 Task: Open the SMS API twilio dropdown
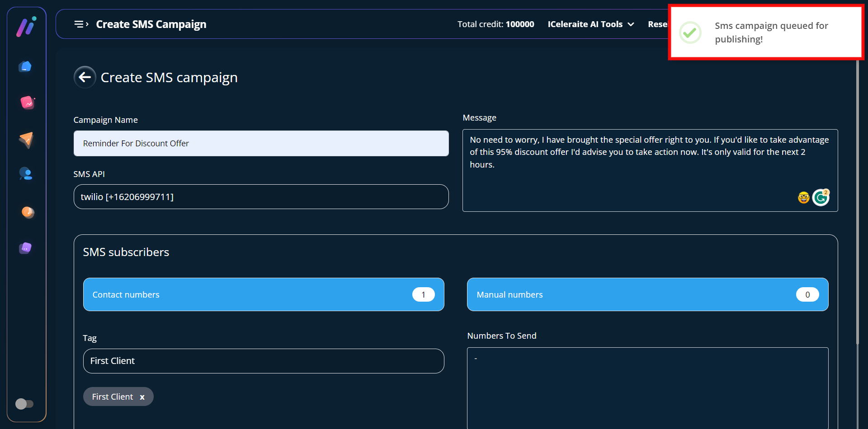point(261,197)
